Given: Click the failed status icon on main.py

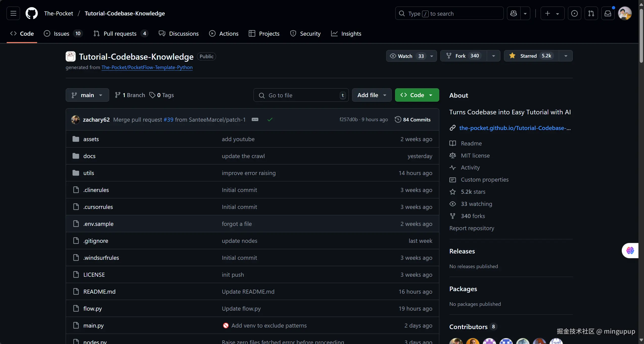Looking at the screenshot, I should pyautogui.click(x=226, y=325).
